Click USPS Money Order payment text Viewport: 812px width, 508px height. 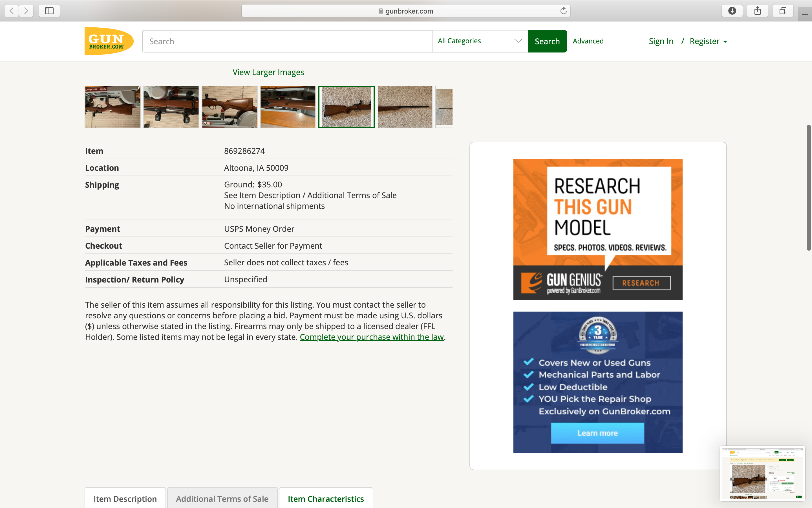259,229
